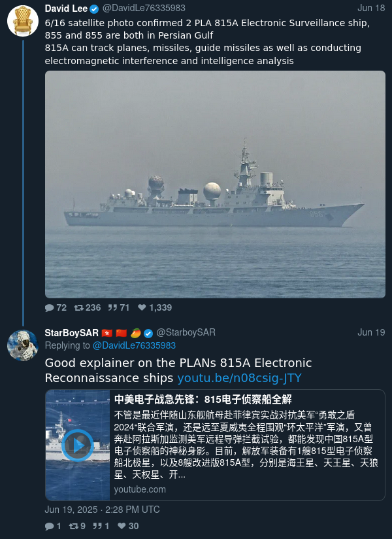Open David Lee's profile name

pyautogui.click(x=66, y=9)
